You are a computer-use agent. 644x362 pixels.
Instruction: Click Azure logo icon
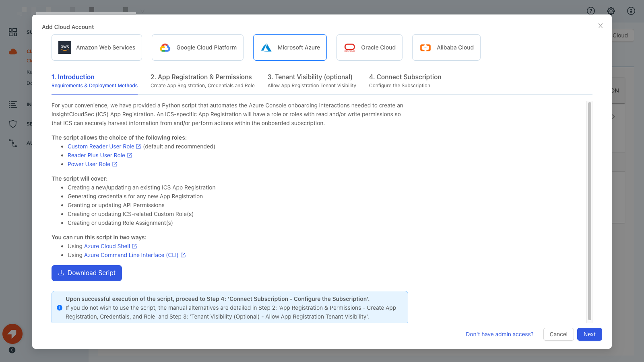point(266,47)
